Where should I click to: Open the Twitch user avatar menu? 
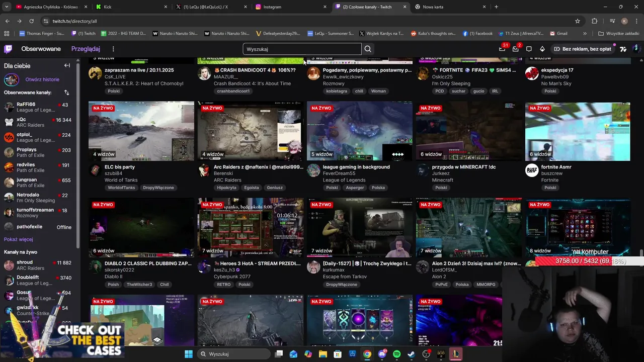(x=636, y=49)
